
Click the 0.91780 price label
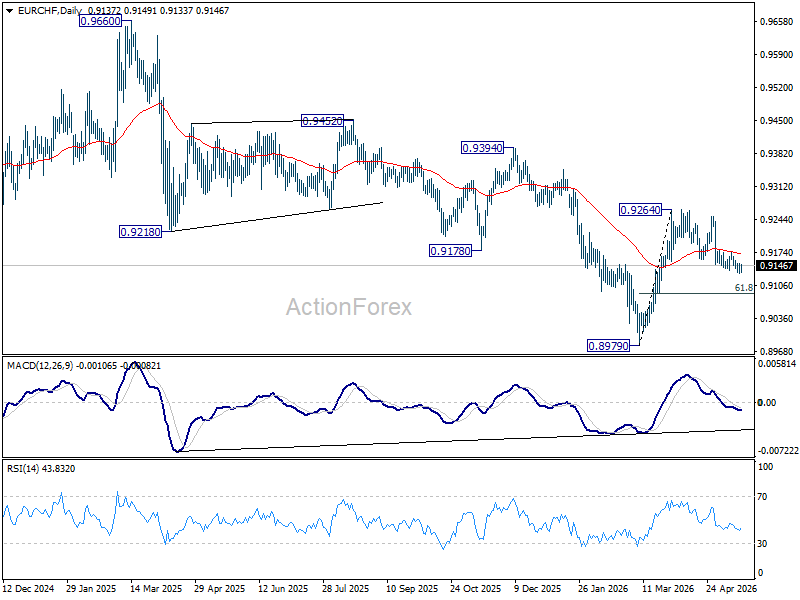pyautogui.click(x=450, y=251)
